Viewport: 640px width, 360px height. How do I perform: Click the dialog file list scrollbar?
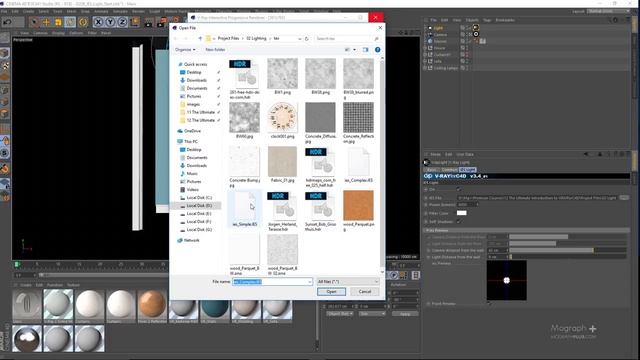pyautogui.click(x=382, y=165)
